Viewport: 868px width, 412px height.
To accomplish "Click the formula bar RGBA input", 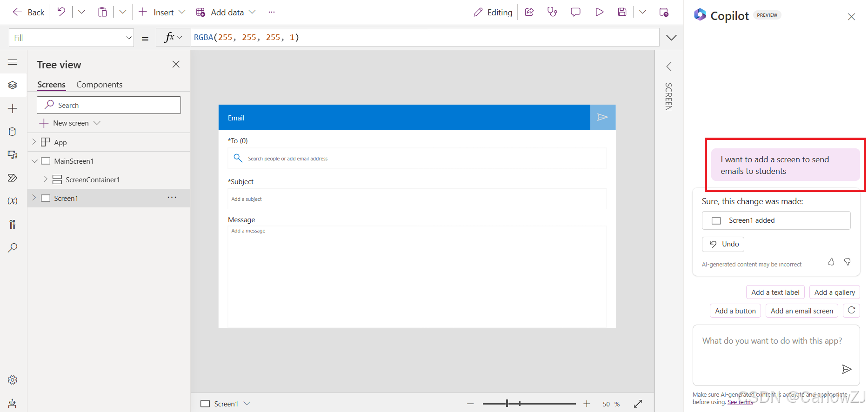I will [x=425, y=37].
